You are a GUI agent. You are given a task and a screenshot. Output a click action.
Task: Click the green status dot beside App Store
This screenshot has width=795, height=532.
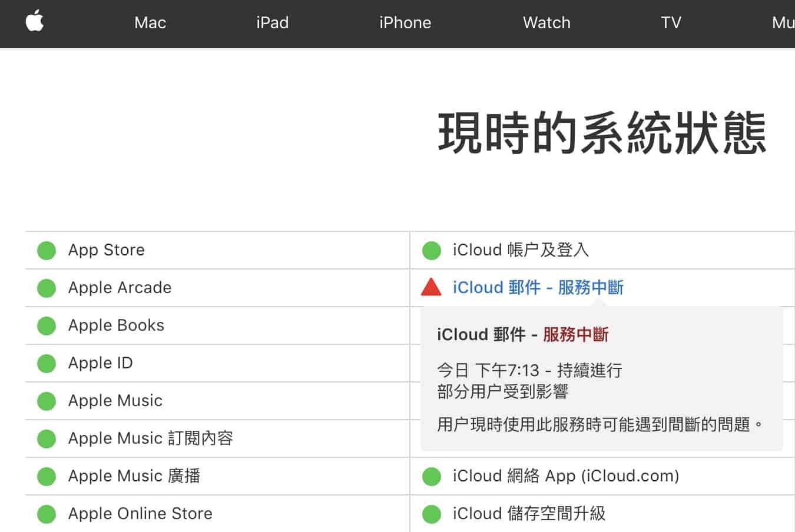click(x=47, y=250)
